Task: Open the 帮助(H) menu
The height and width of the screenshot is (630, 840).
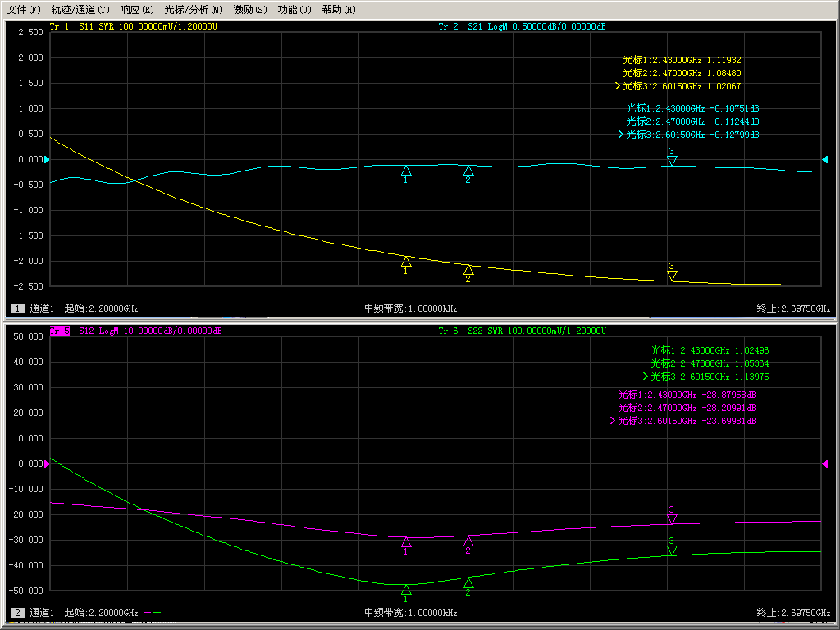Action: click(x=339, y=10)
